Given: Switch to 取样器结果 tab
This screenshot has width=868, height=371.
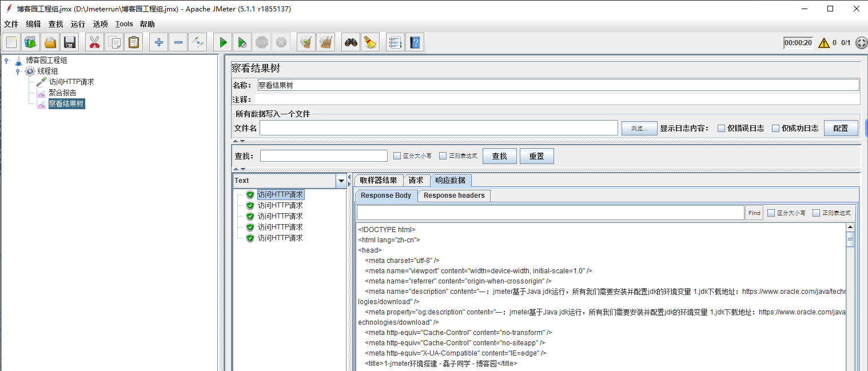Looking at the screenshot, I should pos(379,181).
